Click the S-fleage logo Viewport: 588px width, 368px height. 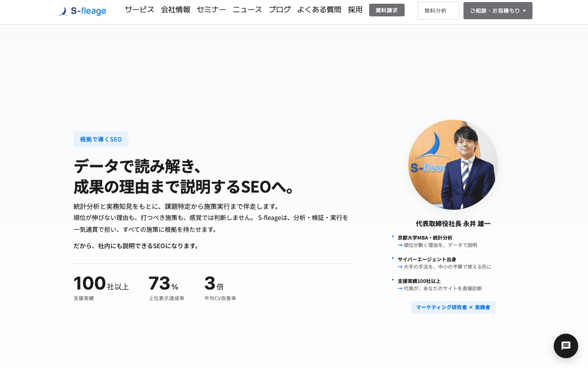82,11
